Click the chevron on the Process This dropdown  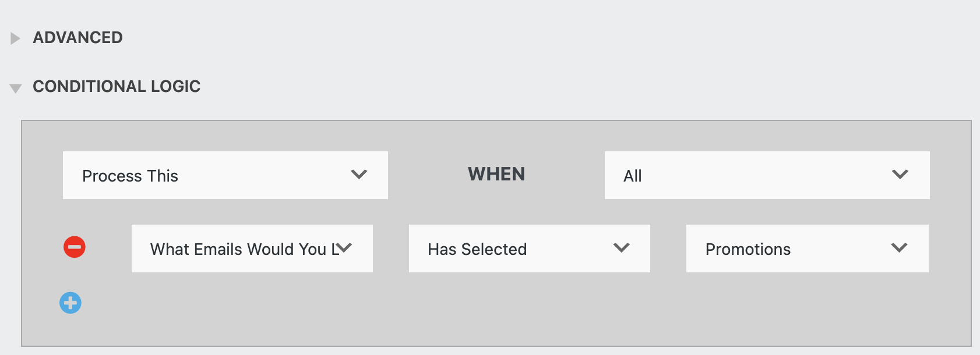click(x=359, y=175)
